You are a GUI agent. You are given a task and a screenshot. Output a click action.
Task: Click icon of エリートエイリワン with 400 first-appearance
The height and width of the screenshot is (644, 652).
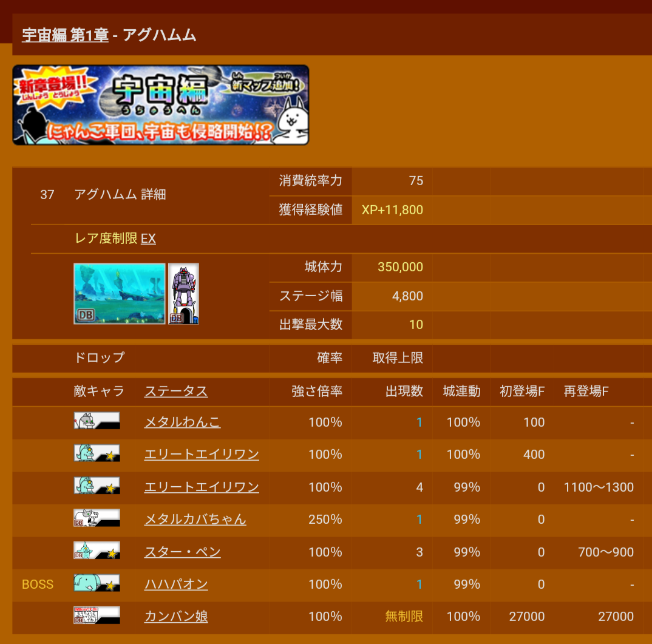click(x=97, y=453)
